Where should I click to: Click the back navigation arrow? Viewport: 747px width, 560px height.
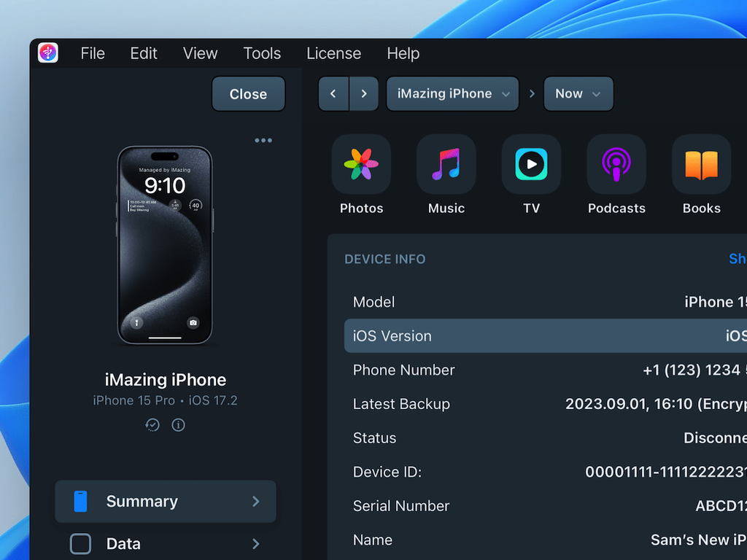333,93
